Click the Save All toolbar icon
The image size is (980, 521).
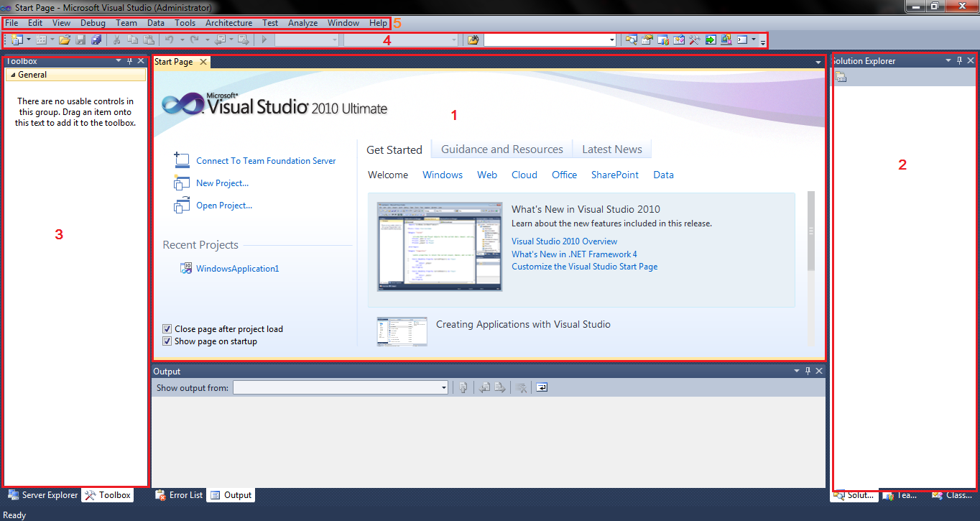pyautogui.click(x=98, y=40)
